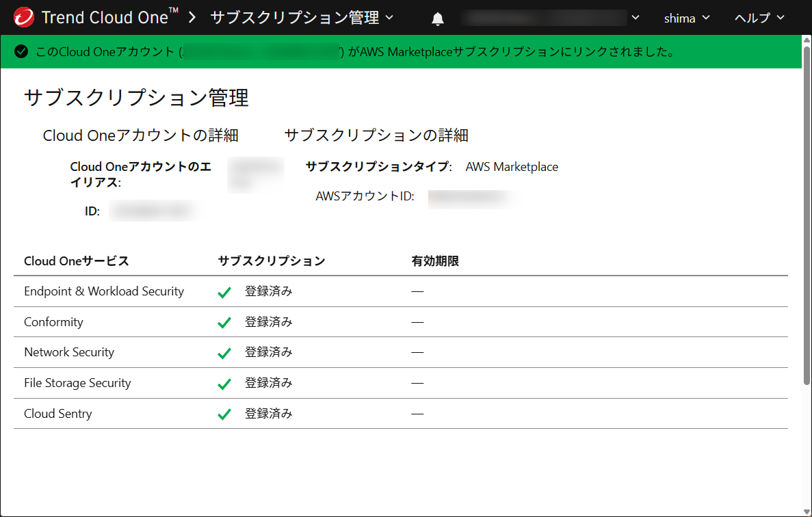812x517 pixels.
Task: Click the Cloud Oneアカウントの詳細 heading
Action: pyautogui.click(x=140, y=135)
